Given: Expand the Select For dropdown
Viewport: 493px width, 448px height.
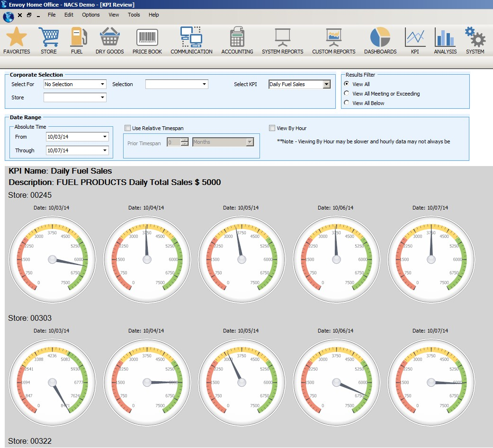Looking at the screenshot, I should (x=102, y=84).
